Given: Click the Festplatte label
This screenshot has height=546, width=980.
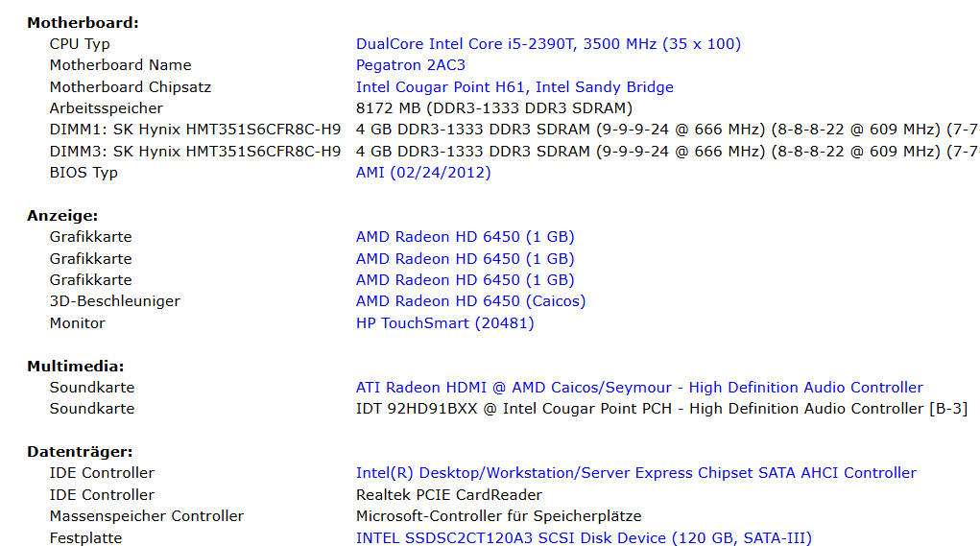Looking at the screenshot, I should (x=86, y=538).
